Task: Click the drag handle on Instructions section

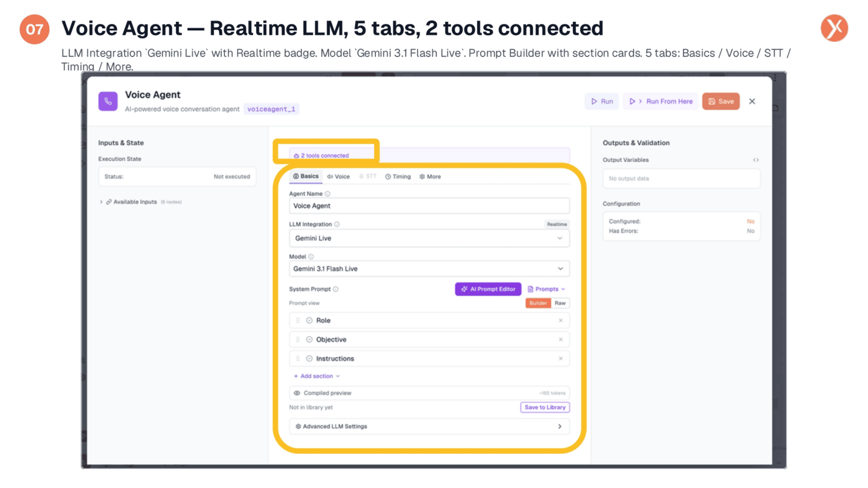Action: coord(298,358)
